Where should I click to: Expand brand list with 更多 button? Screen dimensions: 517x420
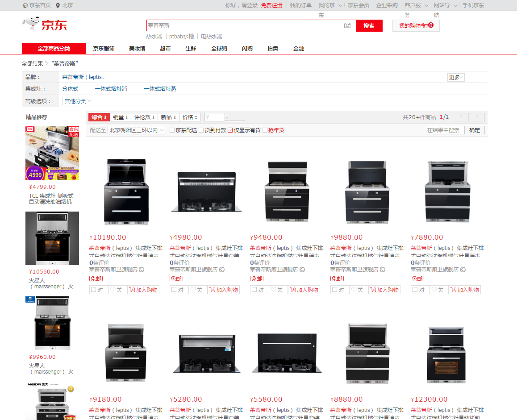tap(456, 77)
